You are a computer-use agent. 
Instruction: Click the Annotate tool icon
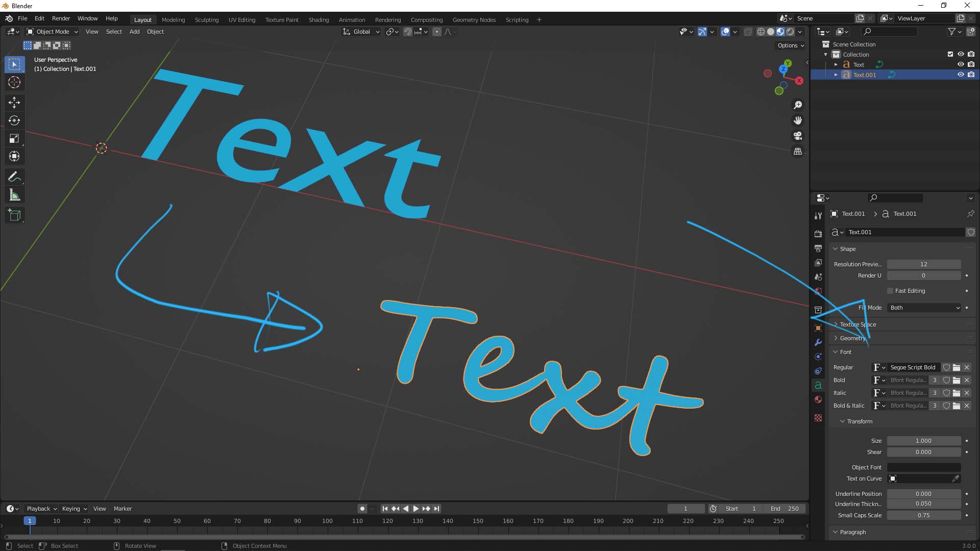pyautogui.click(x=14, y=176)
